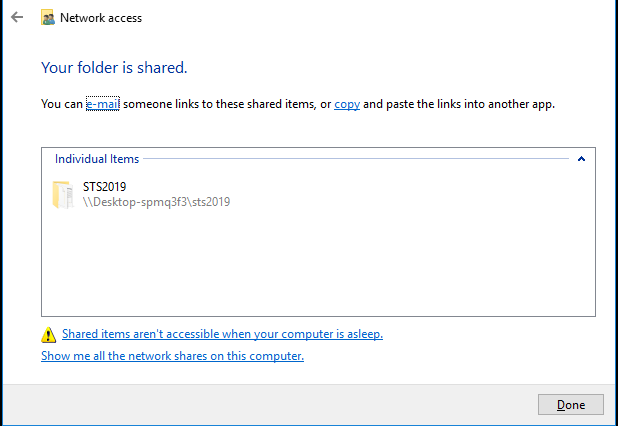618x426 pixels.
Task: Click the yellow warning triangle icon
Action: click(x=48, y=335)
